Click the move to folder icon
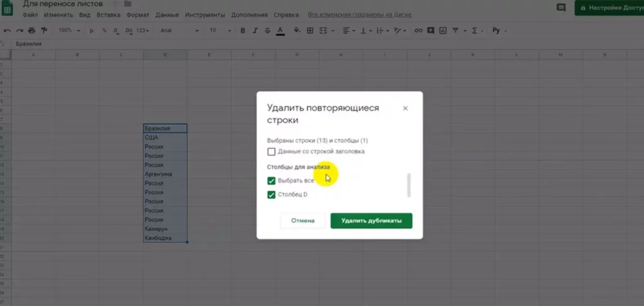 [128, 4]
